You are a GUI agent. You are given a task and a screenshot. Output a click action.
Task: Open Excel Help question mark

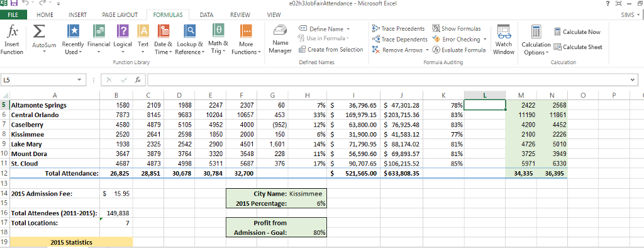pos(608,3)
